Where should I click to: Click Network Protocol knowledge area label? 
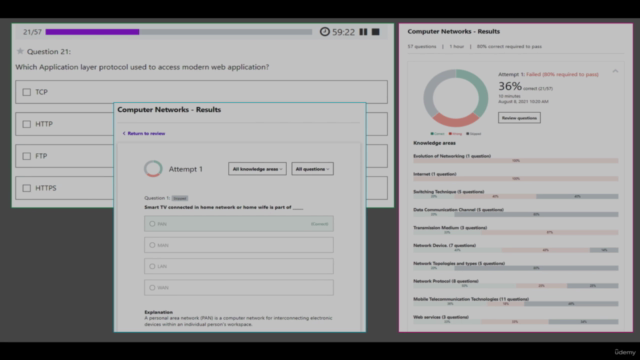pos(446,281)
